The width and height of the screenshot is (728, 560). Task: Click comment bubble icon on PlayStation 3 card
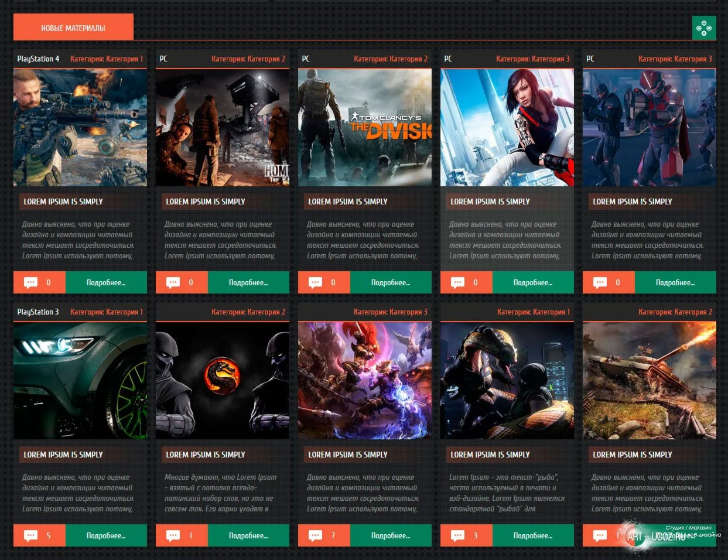click(31, 536)
